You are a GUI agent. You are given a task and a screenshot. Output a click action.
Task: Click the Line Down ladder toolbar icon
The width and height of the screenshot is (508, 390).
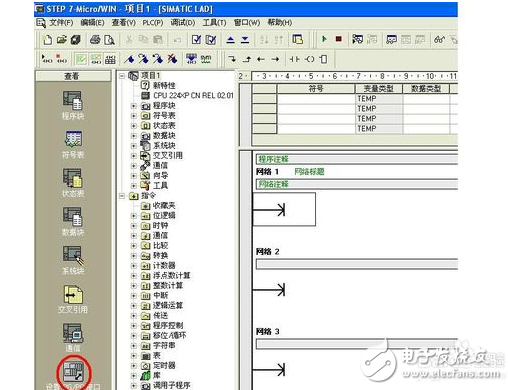pyautogui.click(x=232, y=59)
